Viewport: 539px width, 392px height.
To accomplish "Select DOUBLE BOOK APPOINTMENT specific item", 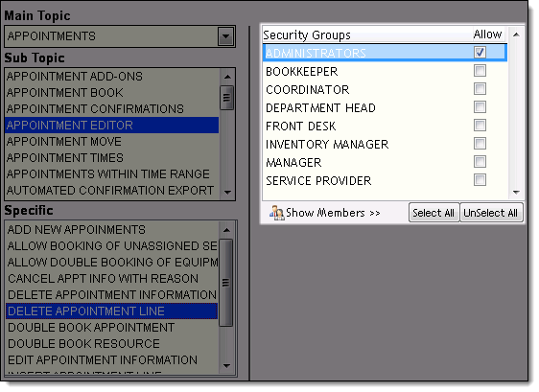I will [111, 328].
